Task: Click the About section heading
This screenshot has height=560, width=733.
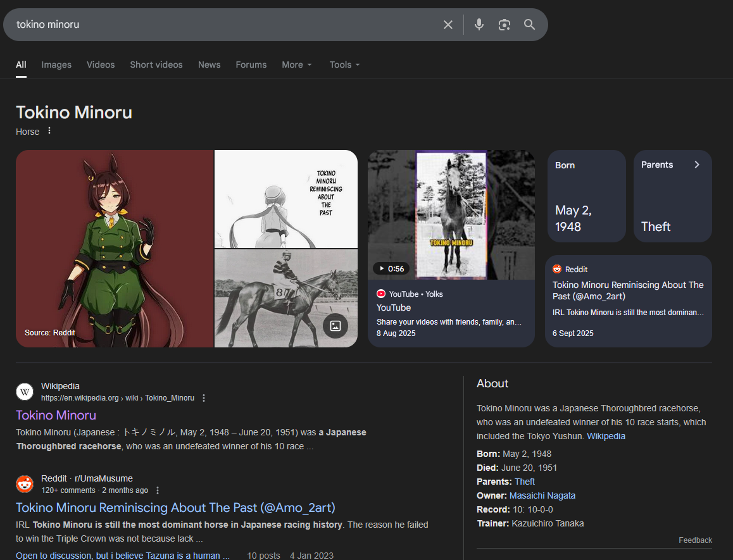Action: click(492, 383)
